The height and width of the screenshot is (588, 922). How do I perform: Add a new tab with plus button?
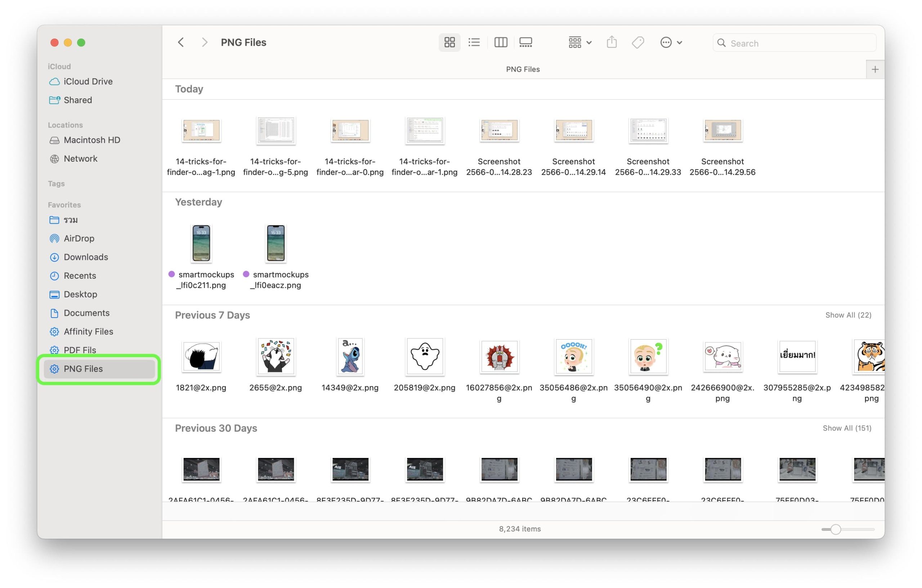click(x=875, y=69)
